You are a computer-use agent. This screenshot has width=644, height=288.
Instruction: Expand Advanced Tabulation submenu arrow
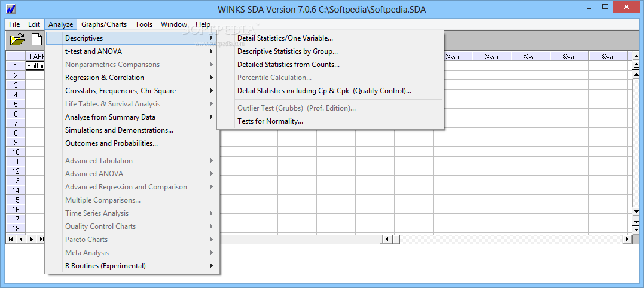point(212,160)
